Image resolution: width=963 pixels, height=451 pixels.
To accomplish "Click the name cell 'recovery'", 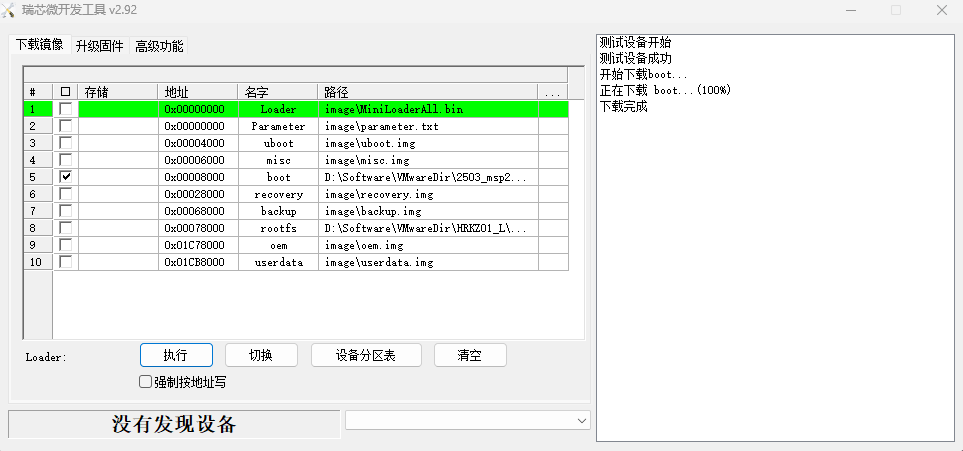I will click(278, 194).
